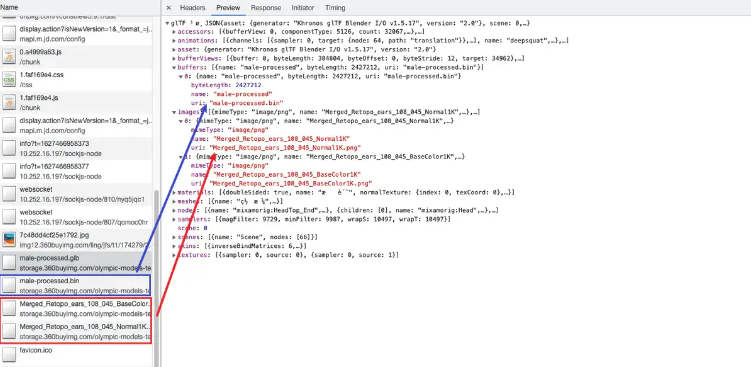Click the favicon.ico file icon
This screenshot has height=367, width=751.
click(x=9, y=354)
